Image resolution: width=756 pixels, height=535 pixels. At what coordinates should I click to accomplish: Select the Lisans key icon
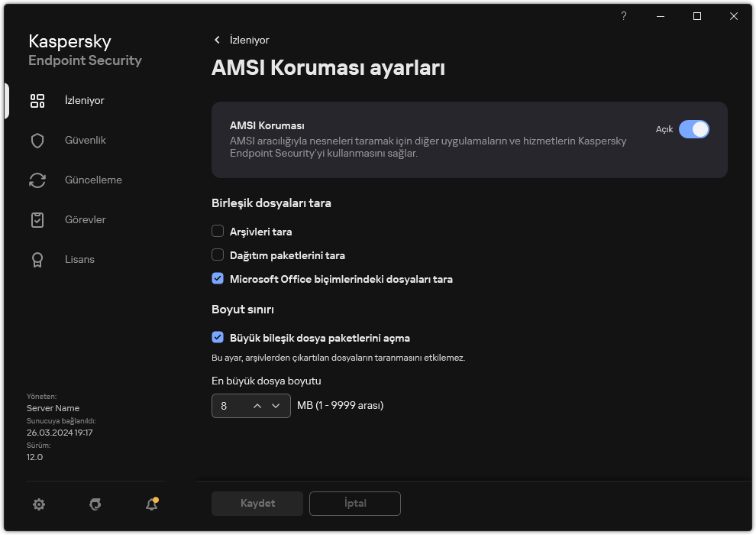pyautogui.click(x=37, y=259)
